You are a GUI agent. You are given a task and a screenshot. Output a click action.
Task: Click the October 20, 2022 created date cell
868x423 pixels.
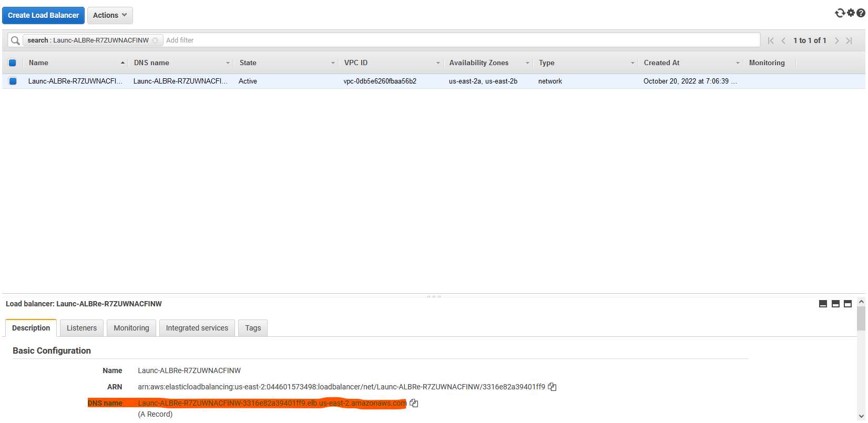pos(690,81)
